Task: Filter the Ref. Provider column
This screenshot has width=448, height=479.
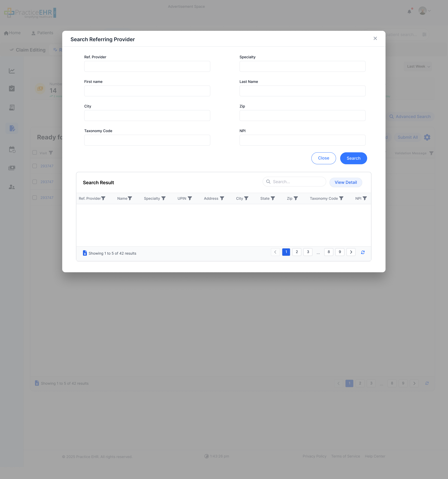Action: click(103, 198)
